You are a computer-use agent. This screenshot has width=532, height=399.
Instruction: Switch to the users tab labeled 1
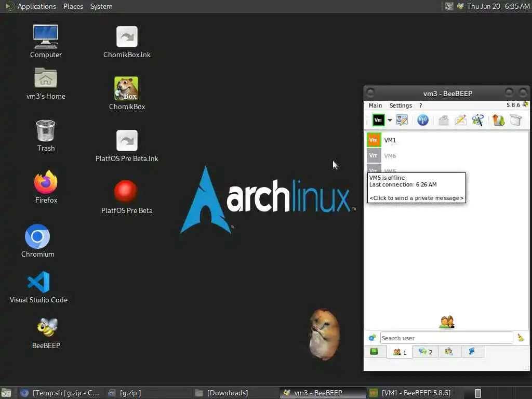pos(400,352)
